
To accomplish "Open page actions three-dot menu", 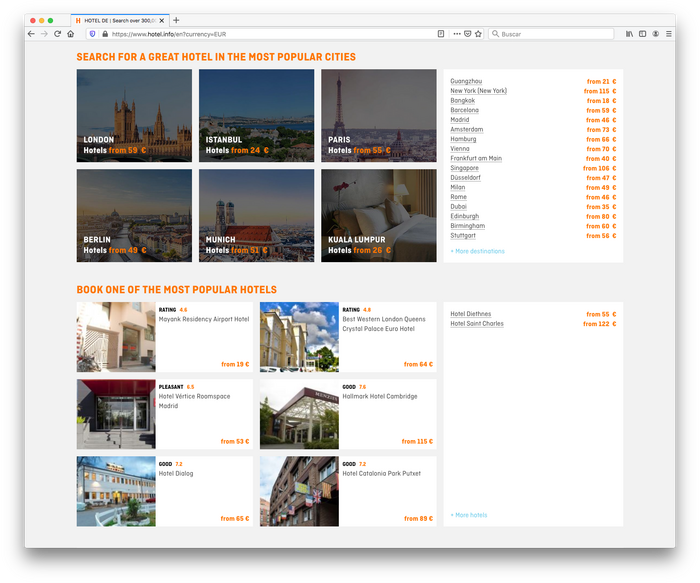I will point(457,34).
